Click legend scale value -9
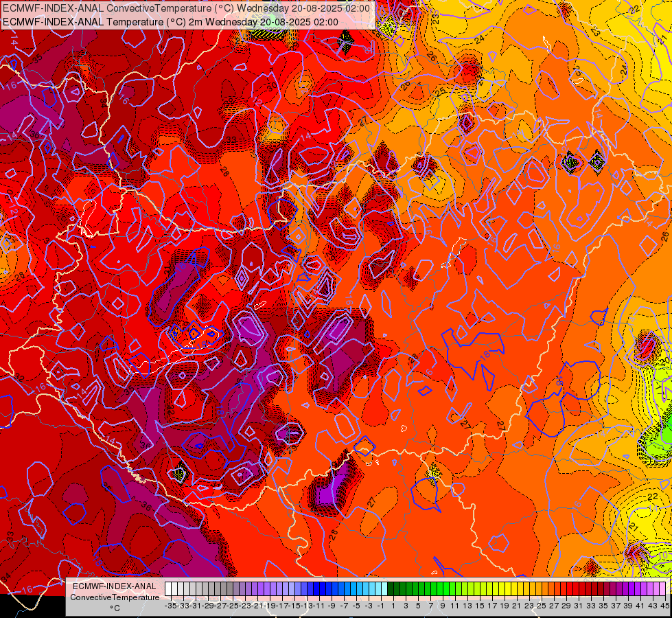The image size is (672, 618). (332, 606)
